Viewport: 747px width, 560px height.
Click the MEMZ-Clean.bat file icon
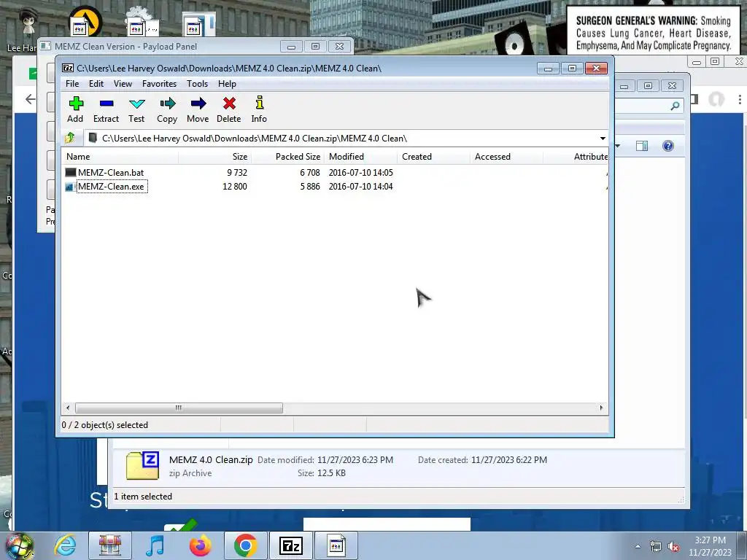[71, 172]
